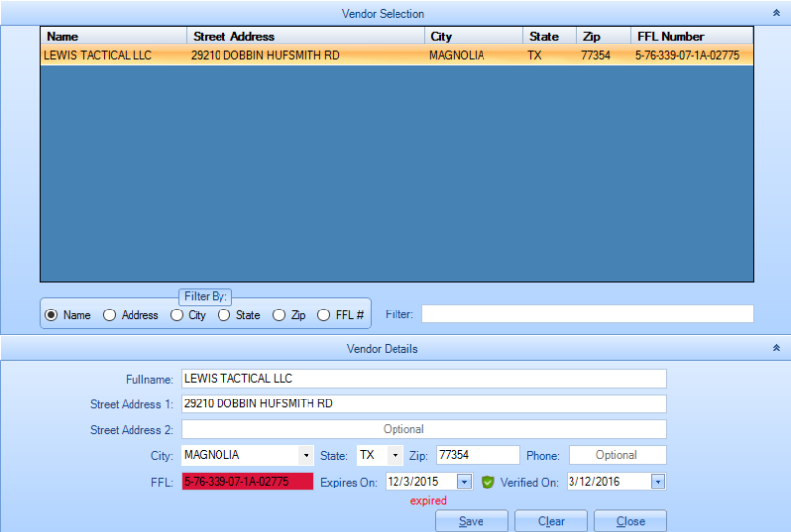
Task: Select the Zip filter radio button
Action: pyautogui.click(x=279, y=315)
